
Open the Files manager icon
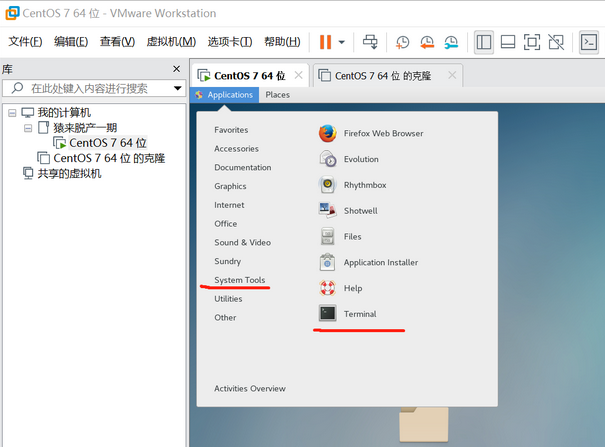[x=328, y=236]
